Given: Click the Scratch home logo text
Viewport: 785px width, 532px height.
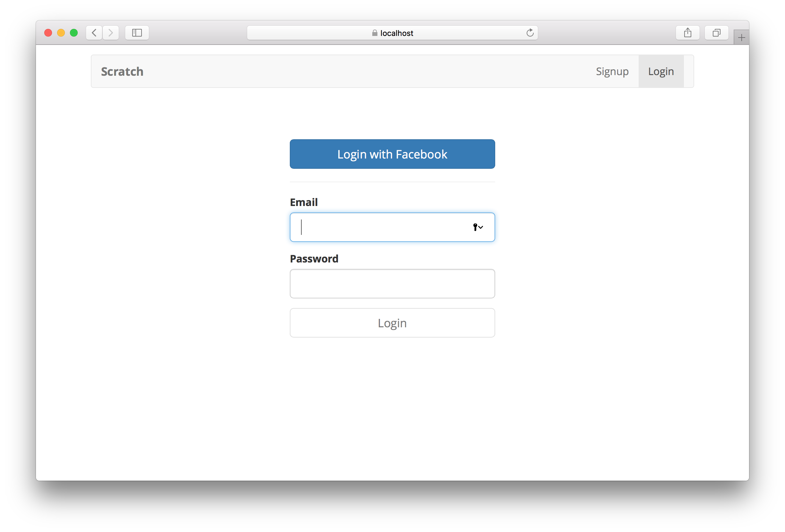Looking at the screenshot, I should point(122,71).
